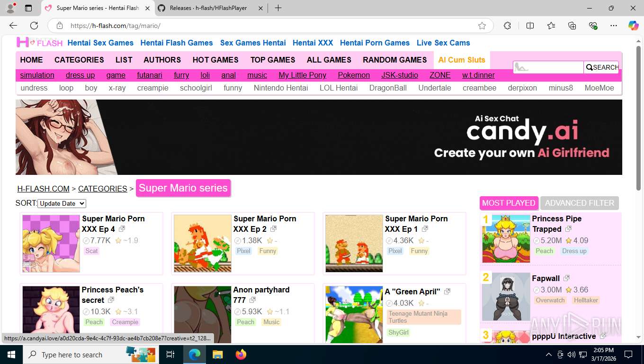This screenshot has width=644, height=364.
Task: Click the Helltaker tag under Fapwall
Action: (x=586, y=300)
